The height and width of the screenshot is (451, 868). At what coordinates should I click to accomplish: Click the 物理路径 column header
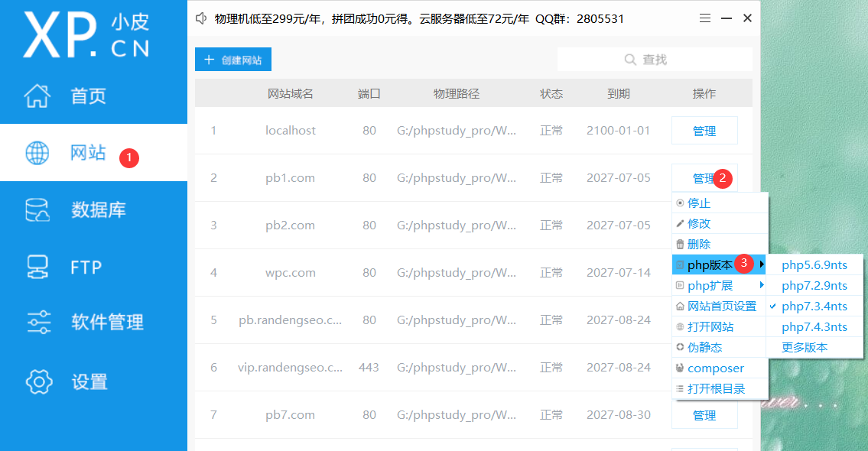456,93
